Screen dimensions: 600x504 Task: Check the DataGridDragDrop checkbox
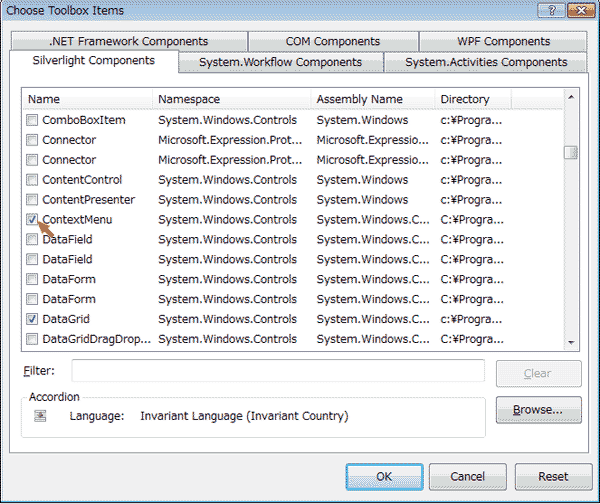pos(32,339)
